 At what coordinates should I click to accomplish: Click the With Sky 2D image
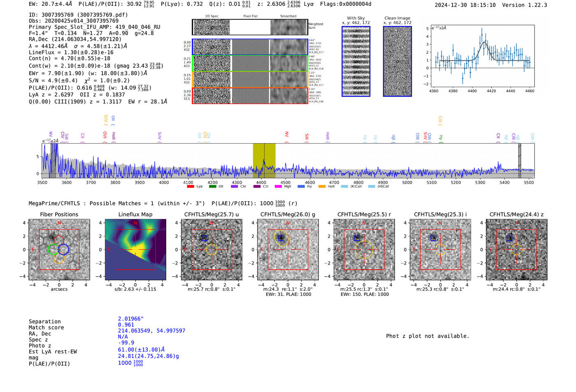click(x=356, y=61)
